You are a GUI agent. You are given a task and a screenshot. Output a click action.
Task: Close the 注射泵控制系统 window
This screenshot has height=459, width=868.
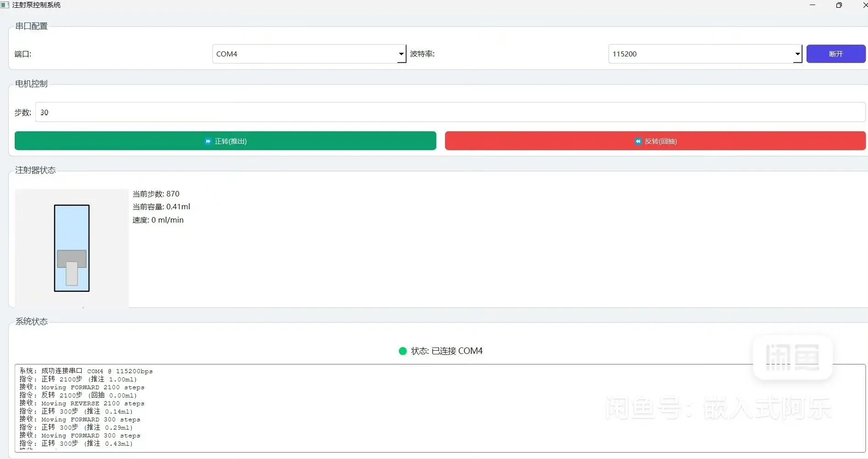click(864, 5)
